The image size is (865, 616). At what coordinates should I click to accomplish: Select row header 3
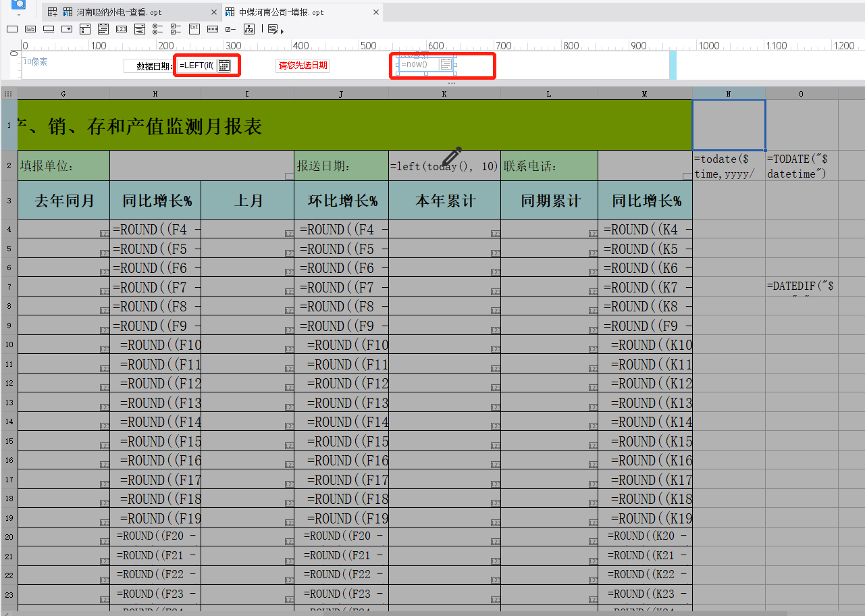point(9,200)
